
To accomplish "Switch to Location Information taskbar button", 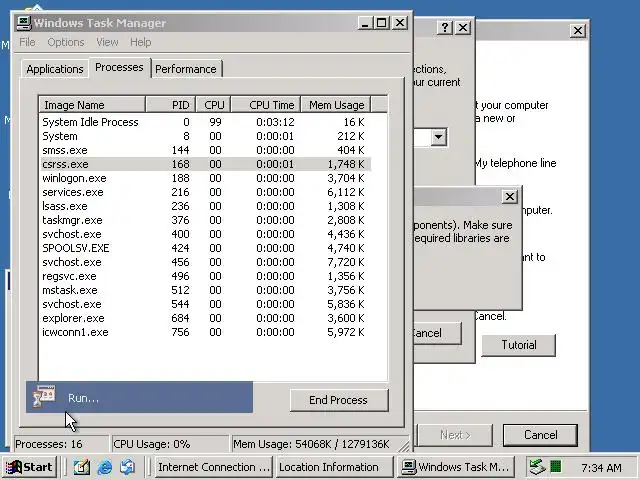I will point(333,467).
